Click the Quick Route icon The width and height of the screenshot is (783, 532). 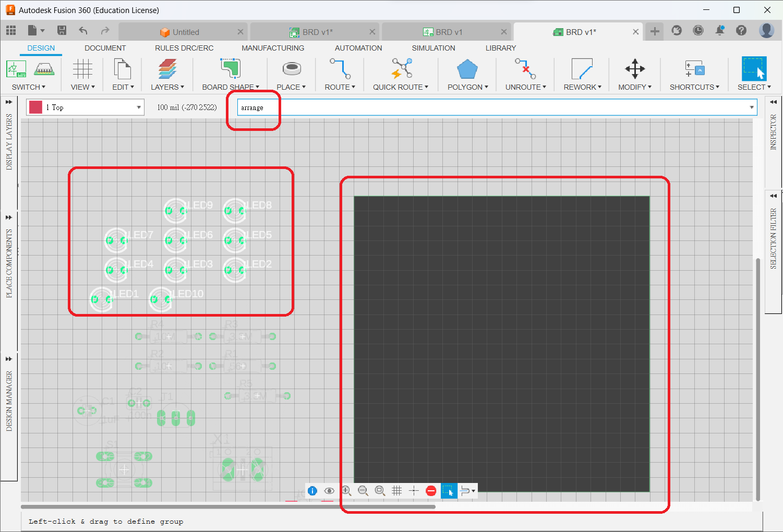click(401, 69)
